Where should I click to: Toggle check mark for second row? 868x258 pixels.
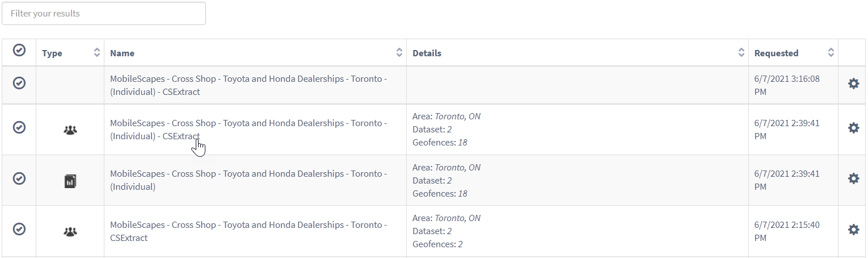coord(19,127)
